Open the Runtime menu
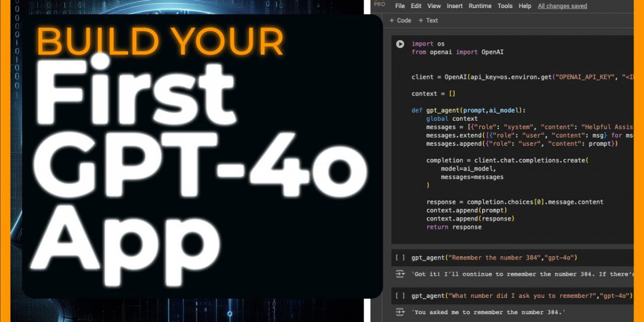644x322 pixels. (x=479, y=6)
